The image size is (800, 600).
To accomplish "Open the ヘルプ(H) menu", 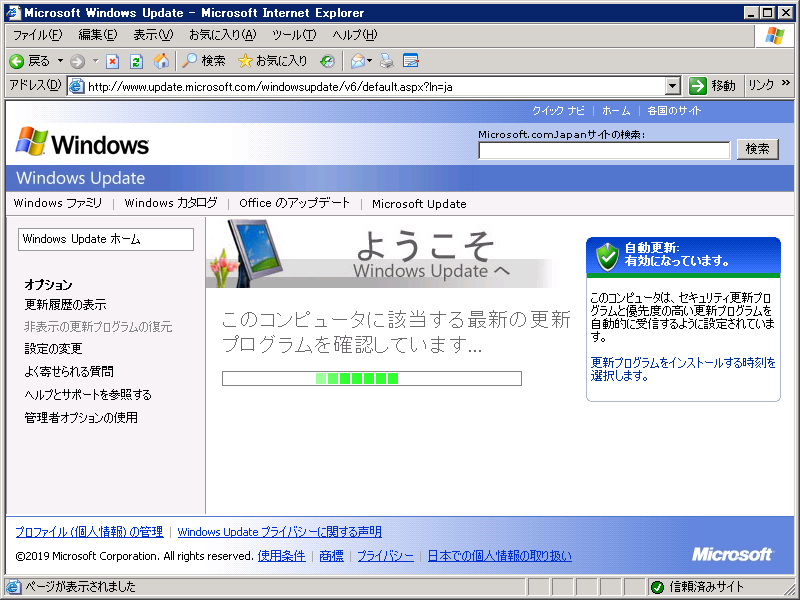I will pos(355,35).
